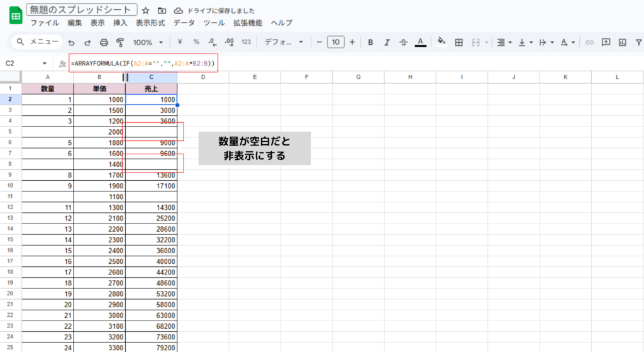Select cell C2 showing 1000
This screenshot has height=352, width=644.
(151, 99)
